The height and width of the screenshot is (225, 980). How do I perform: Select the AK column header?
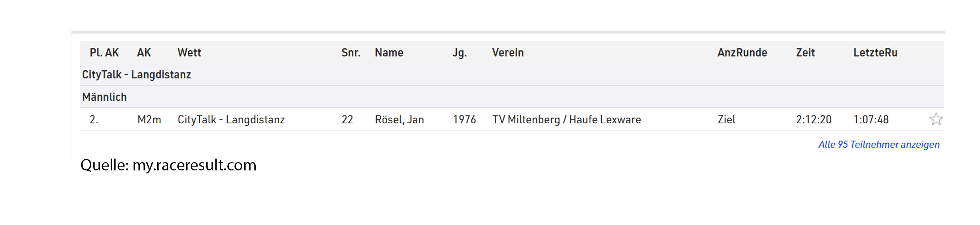144,53
